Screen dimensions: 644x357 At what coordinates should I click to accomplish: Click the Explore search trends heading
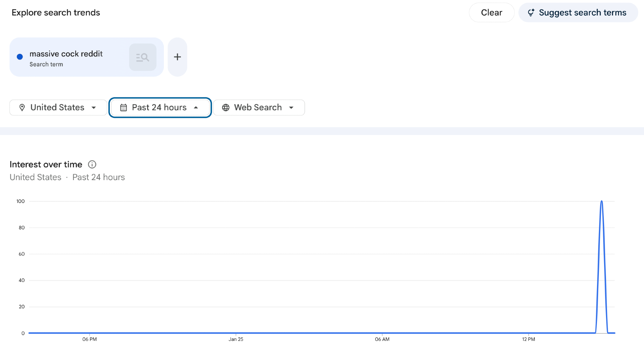coord(56,13)
